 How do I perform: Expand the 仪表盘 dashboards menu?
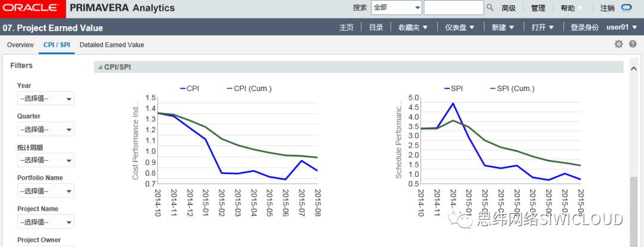(x=460, y=27)
